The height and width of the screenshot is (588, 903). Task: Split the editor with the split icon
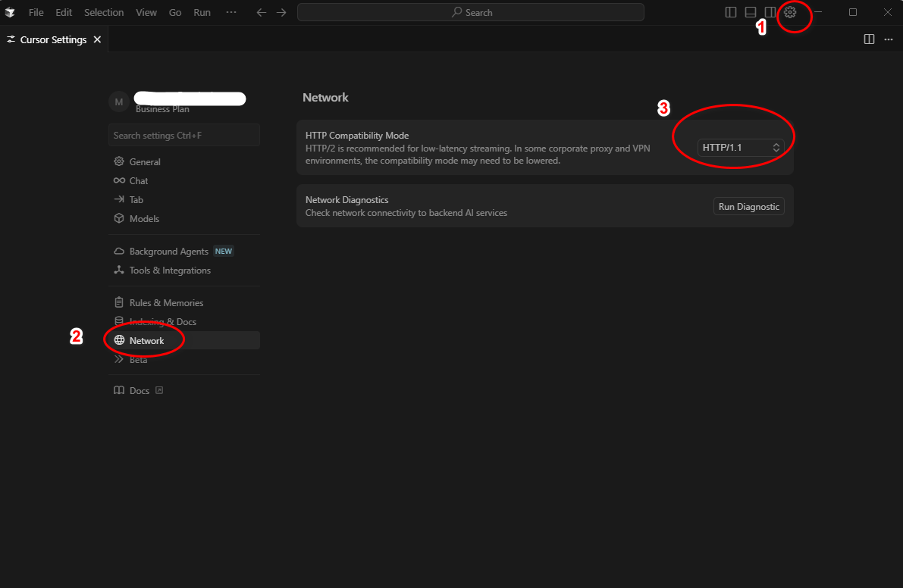click(869, 39)
